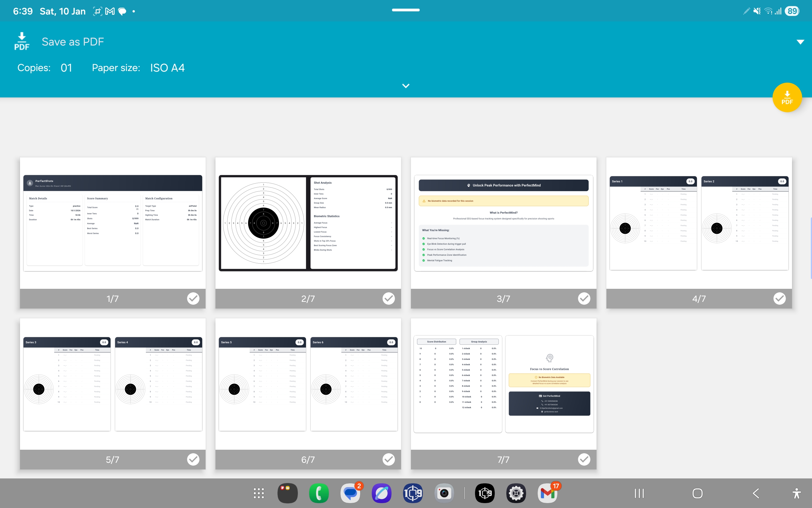The width and height of the screenshot is (812, 508).
Task: Expand more print options chevron
Action: tap(405, 86)
